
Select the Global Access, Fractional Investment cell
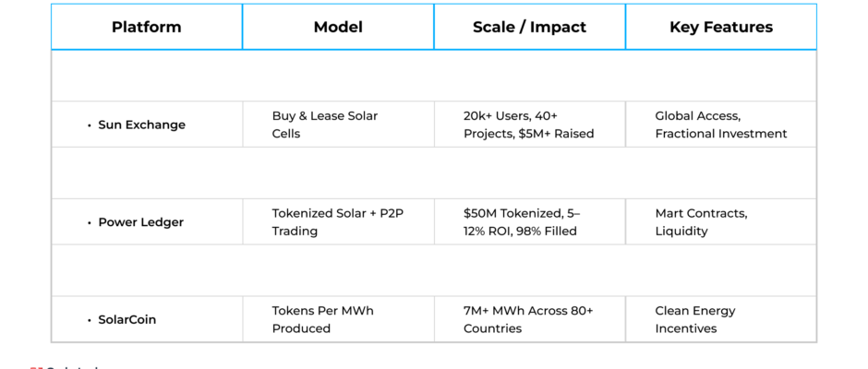pyautogui.click(x=721, y=125)
